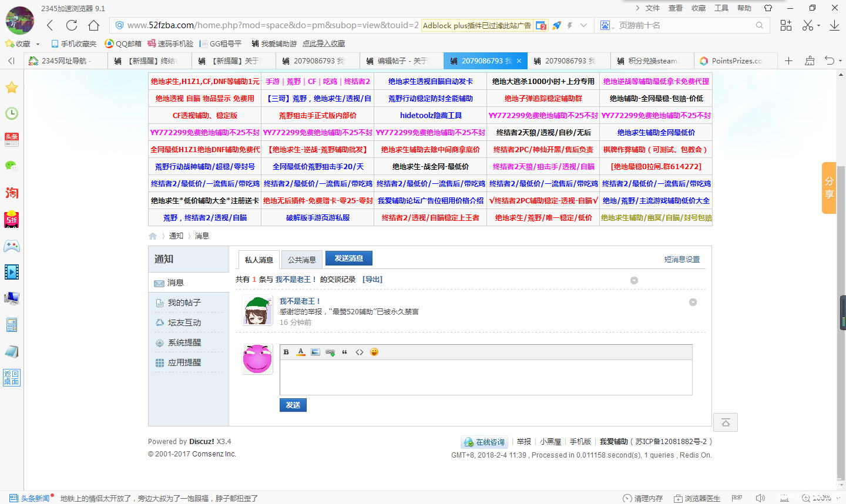The height and width of the screenshot is (504, 846).
Task: Switch to the 公共消息 tab
Action: pyautogui.click(x=301, y=260)
